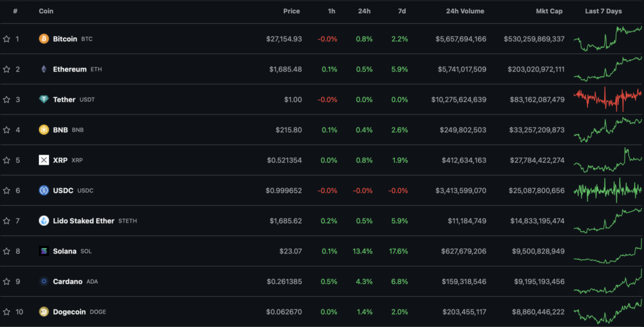644x327 pixels.
Task: Click the Solana logo icon
Action: click(x=44, y=251)
